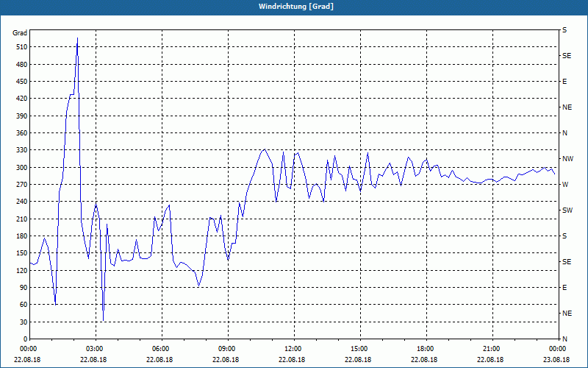The width and height of the screenshot is (588, 368).
Task: Select the 450 y-axis label
Action: click(22, 82)
